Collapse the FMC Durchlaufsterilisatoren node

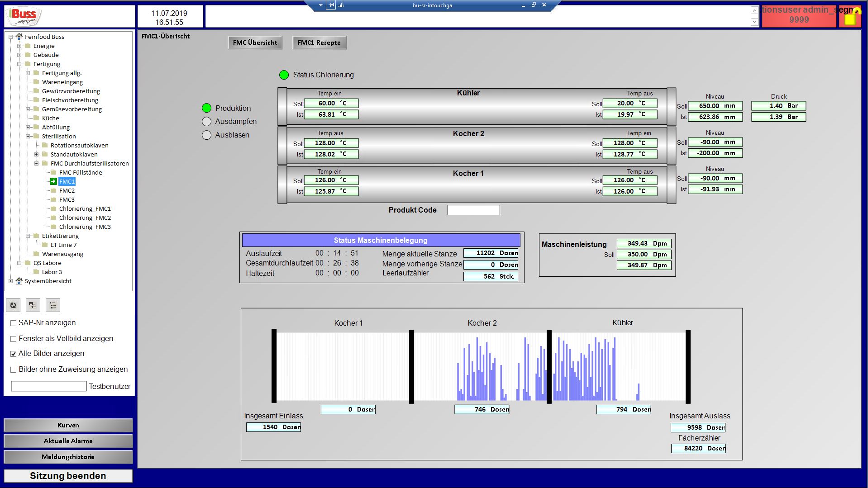tap(37, 163)
